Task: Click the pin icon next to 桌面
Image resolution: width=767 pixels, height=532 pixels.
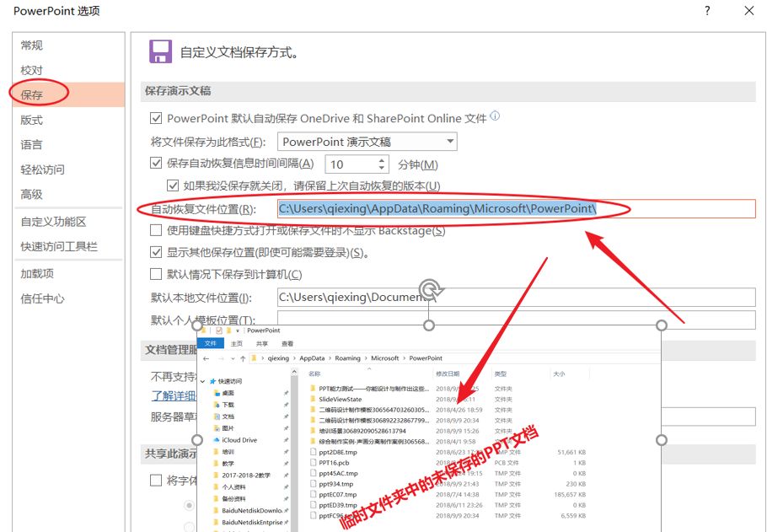Action: point(286,393)
